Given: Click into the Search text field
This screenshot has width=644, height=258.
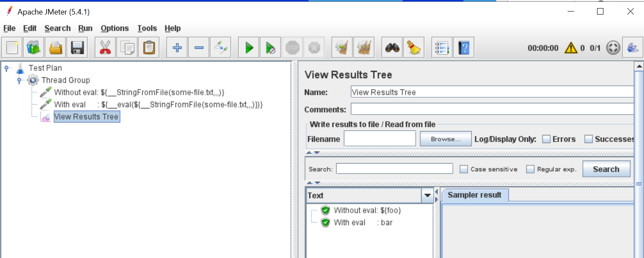Looking at the screenshot, I should point(394,169).
